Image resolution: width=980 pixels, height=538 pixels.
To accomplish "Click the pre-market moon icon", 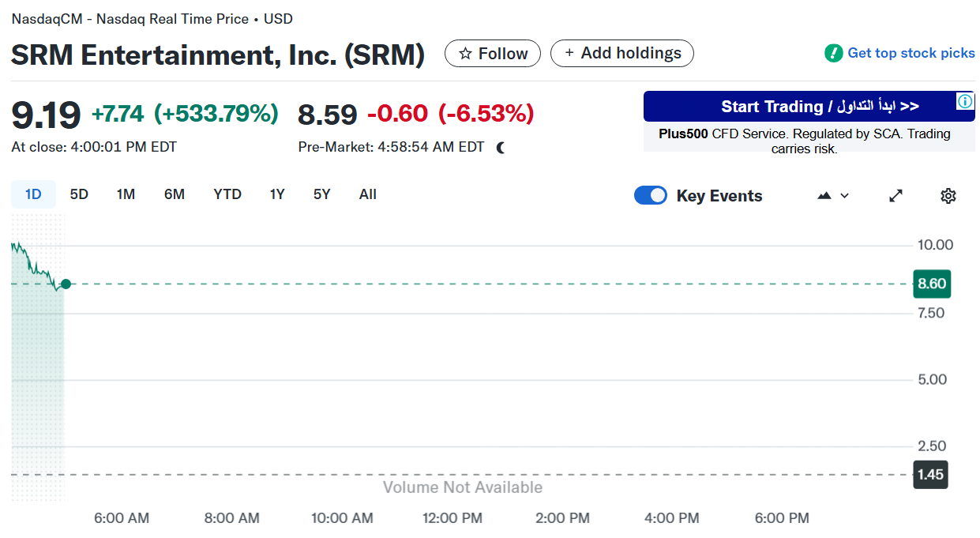I will (501, 147).
